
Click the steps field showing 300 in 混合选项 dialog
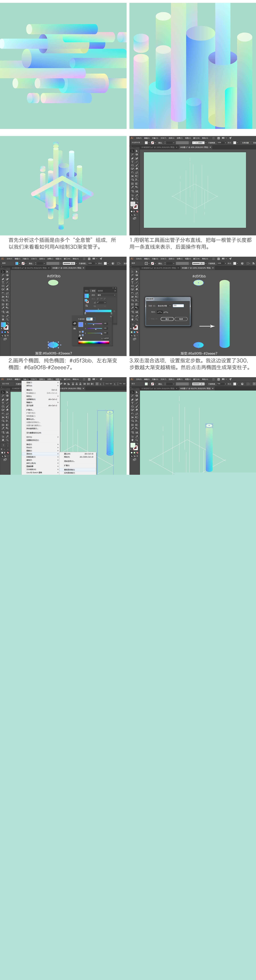(x=178, y=306)
